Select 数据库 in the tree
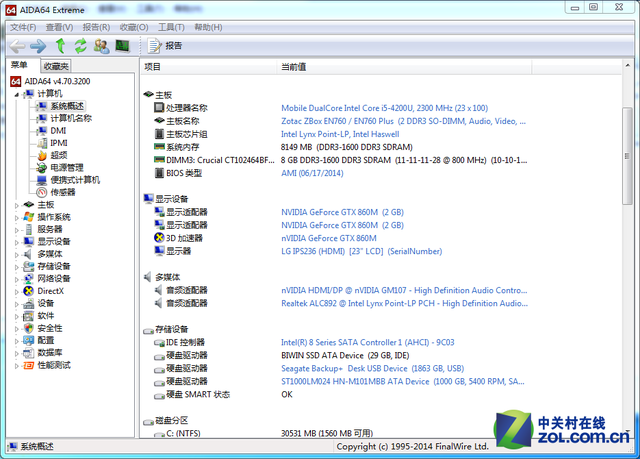The height and width of the screenshot is (459, 640). pos(50,353)
